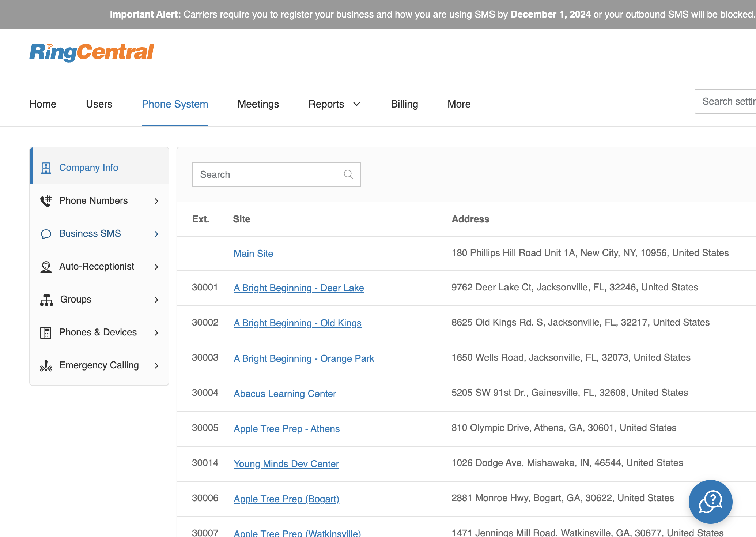This screenshot has width=756, height=537.
Task: Expand the Auto-Receptionist chevron
Action: (x=156, y=267)
